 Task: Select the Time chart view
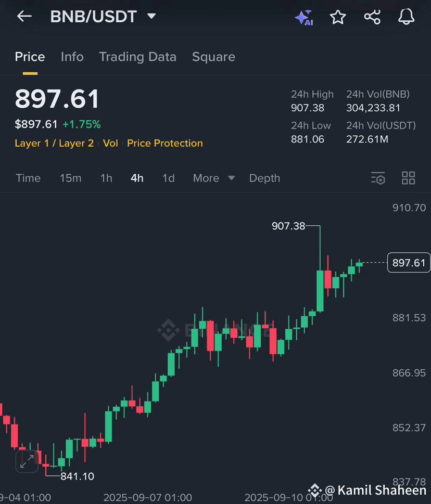click(x=28, y=178)
